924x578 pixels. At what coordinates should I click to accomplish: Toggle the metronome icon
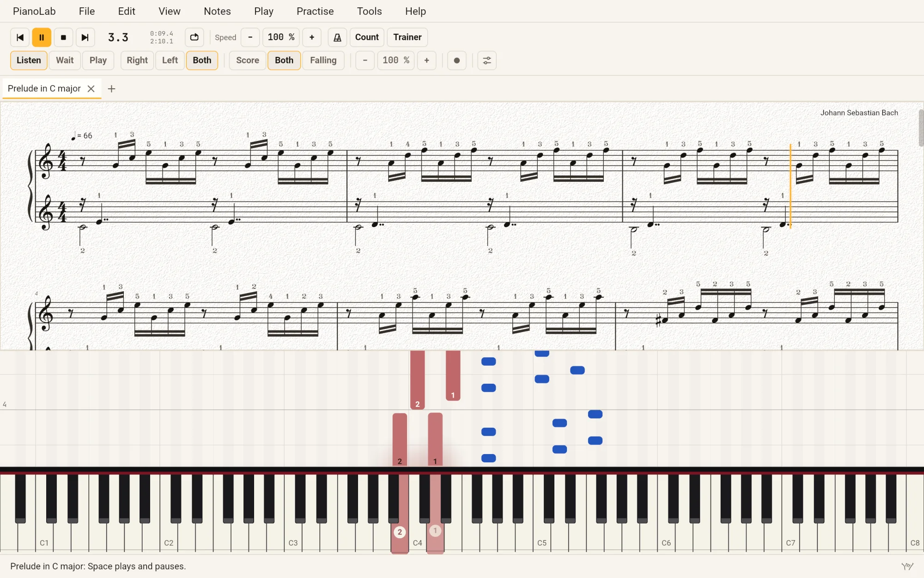[337, 37]
